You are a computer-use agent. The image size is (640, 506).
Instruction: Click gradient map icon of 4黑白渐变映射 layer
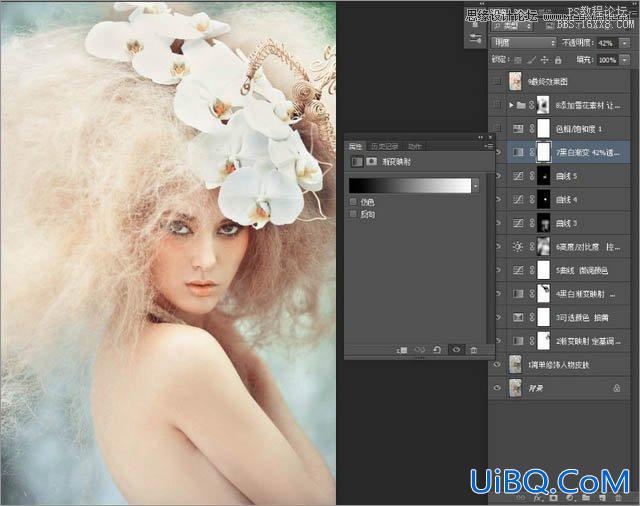tap(518, 294)
